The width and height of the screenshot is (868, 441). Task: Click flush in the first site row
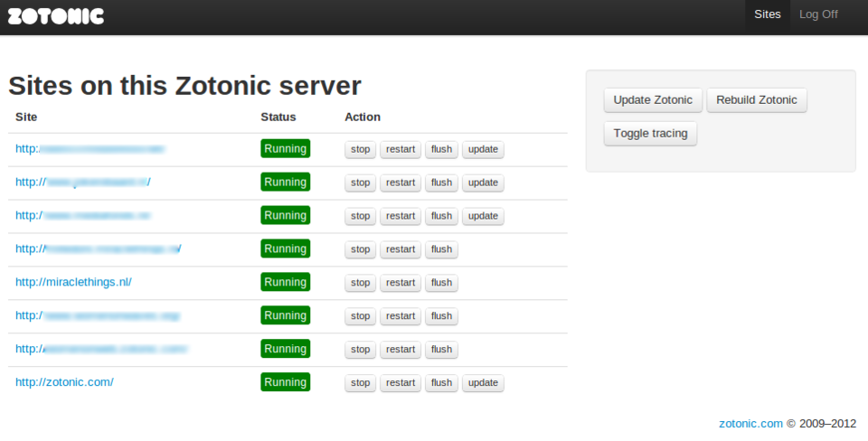point(441,149)
